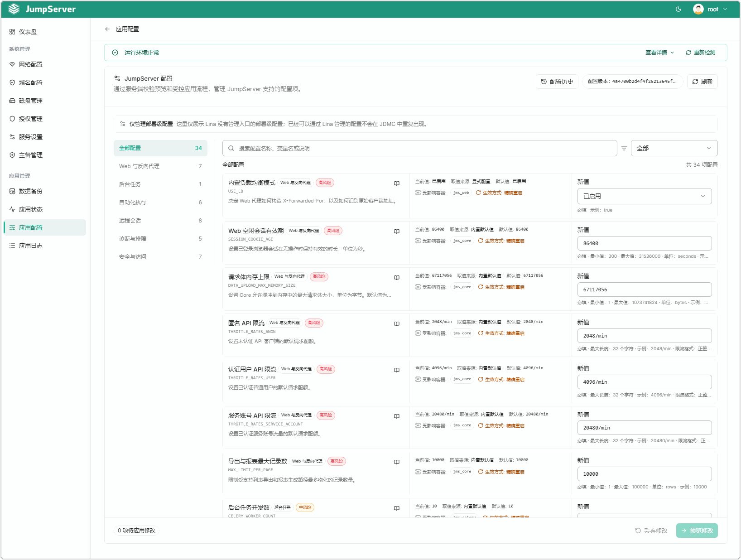Open doc icon for 匿名 API 限流

[397, 324]
